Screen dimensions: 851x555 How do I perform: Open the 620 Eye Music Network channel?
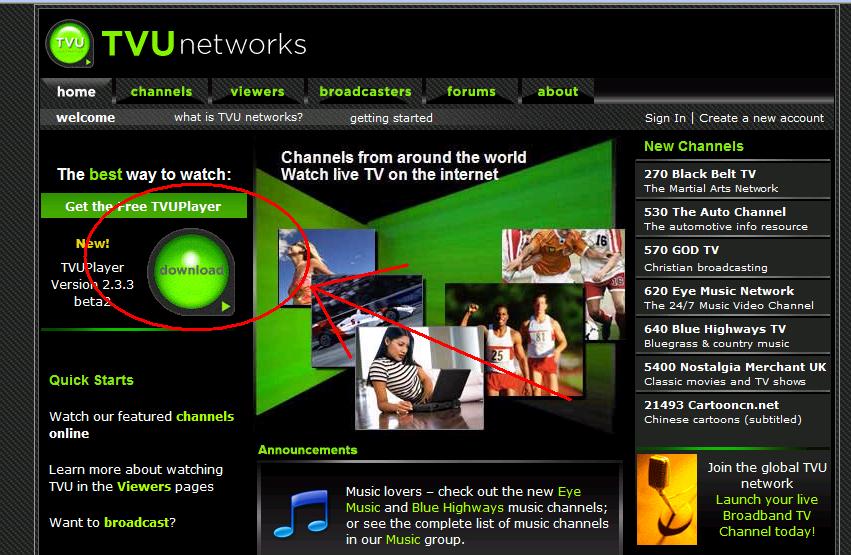pyautogui.click(x=733, y=297)
